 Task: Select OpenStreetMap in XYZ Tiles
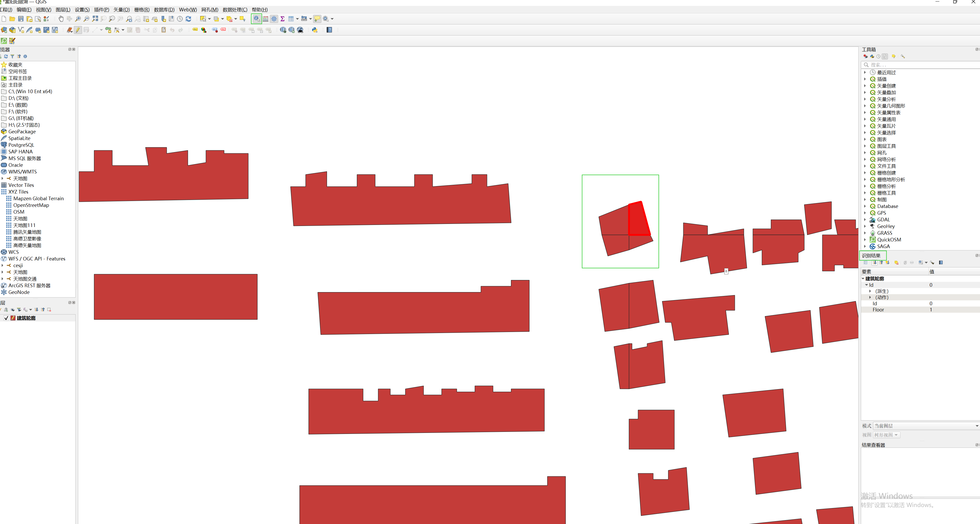point(31,205)
